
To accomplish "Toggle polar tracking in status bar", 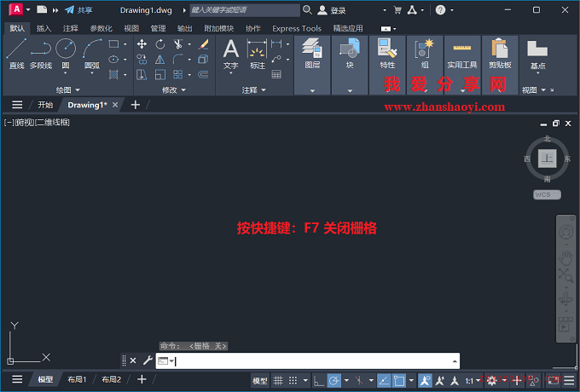I will (x=334, y=380).
